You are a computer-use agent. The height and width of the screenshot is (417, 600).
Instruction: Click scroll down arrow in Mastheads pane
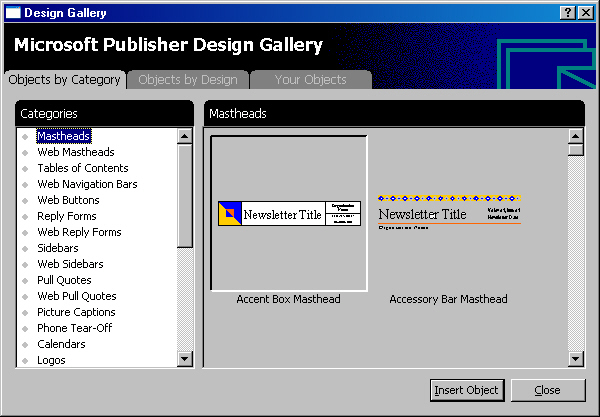[575, 359]
